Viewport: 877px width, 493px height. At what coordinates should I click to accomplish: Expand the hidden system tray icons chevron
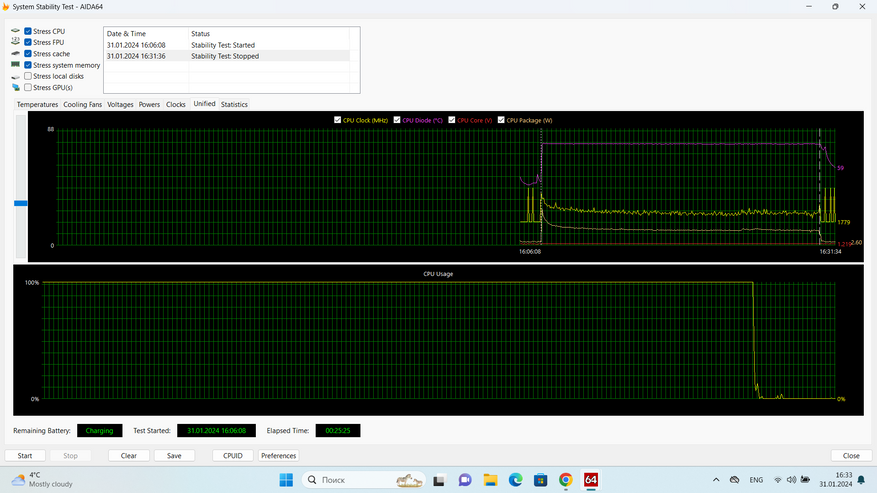pos(716,480)
